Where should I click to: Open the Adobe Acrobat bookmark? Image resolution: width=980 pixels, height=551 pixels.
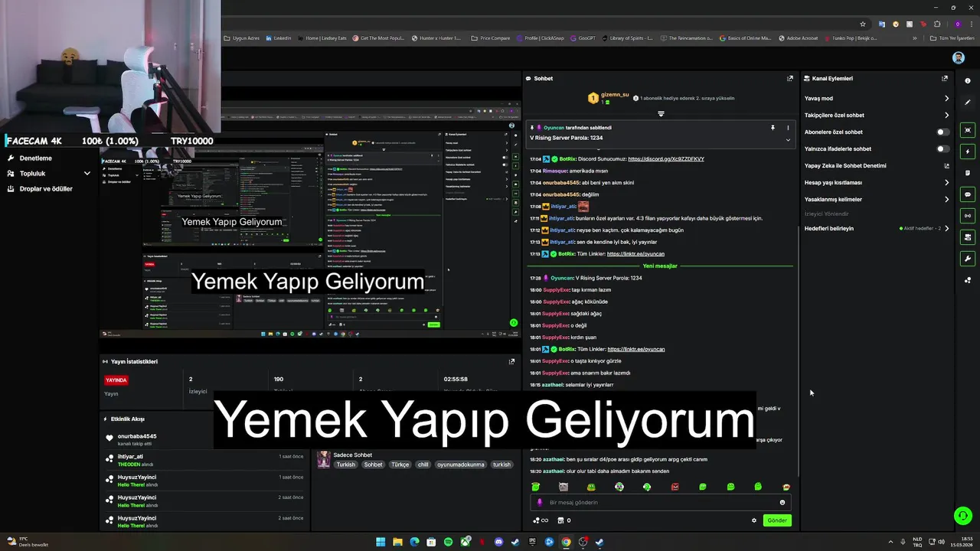click(798, 38)
